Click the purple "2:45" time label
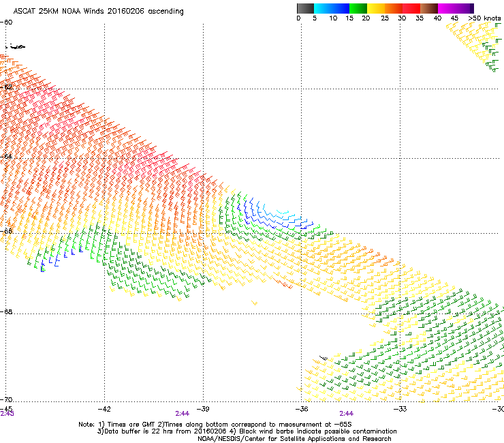Viewport: 504px width, 443px height. point(7,414)
